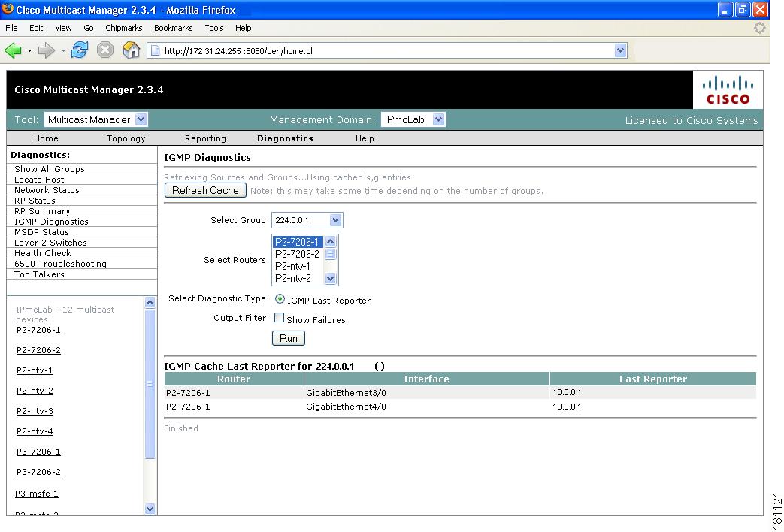Click the URL address field

[x=387, y=50]
